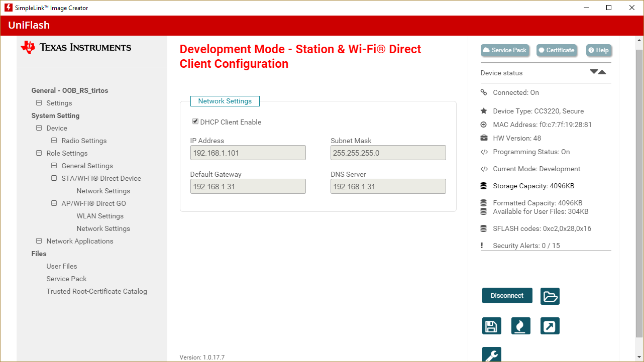The width and height of the screenshot is (644, 362).
Task: Click the Security Alerts: 0 / 15 text
Action: coord(526,246)
